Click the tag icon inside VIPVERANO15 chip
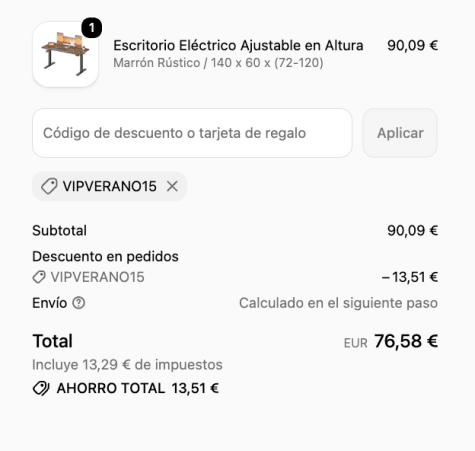This screenshot has height=451, width=475. [49, 186]
